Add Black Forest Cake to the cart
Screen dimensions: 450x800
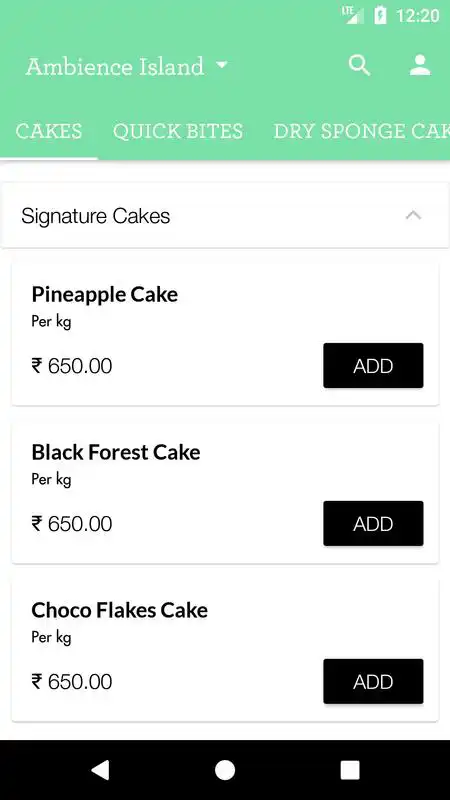click(x=373, y=523)
